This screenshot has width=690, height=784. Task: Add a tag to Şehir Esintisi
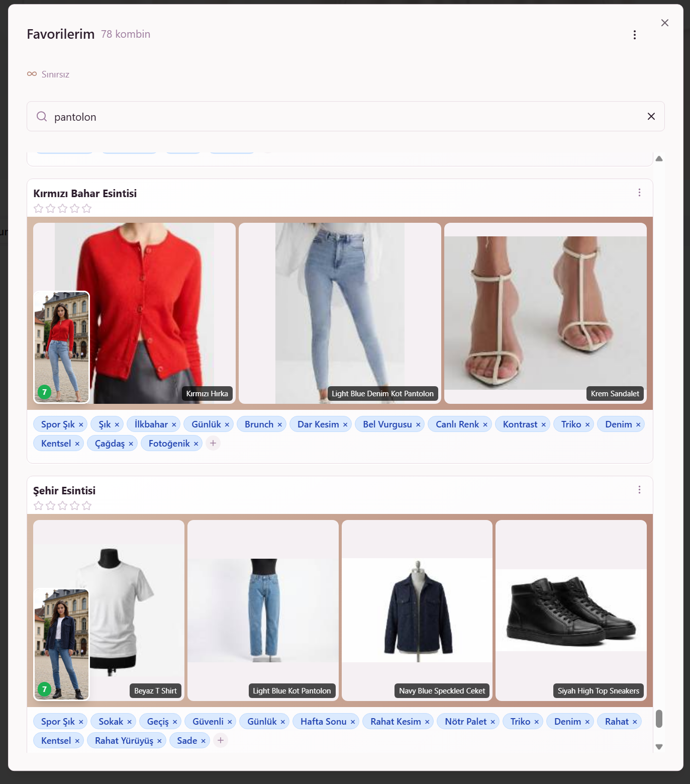coord(221,741)
